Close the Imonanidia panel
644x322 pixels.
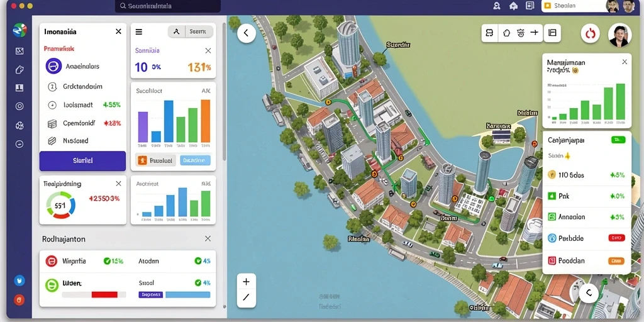tap(119, 31)
